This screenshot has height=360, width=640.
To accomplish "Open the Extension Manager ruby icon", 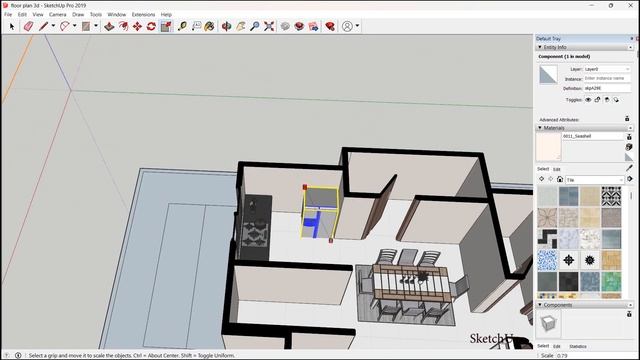I will (x=330, y=27).
